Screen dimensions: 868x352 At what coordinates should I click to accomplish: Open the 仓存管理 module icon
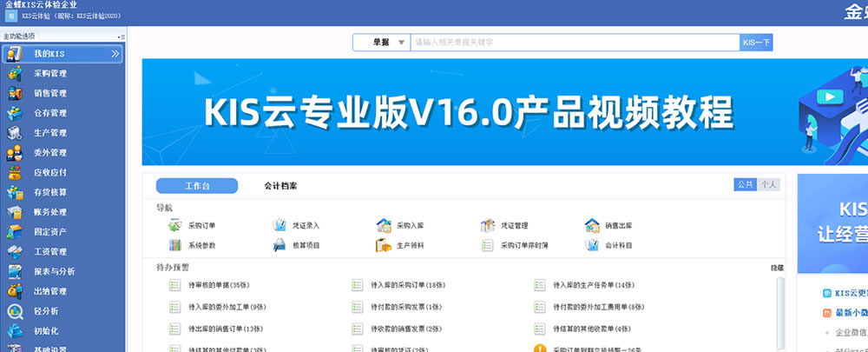coord(15,113)
